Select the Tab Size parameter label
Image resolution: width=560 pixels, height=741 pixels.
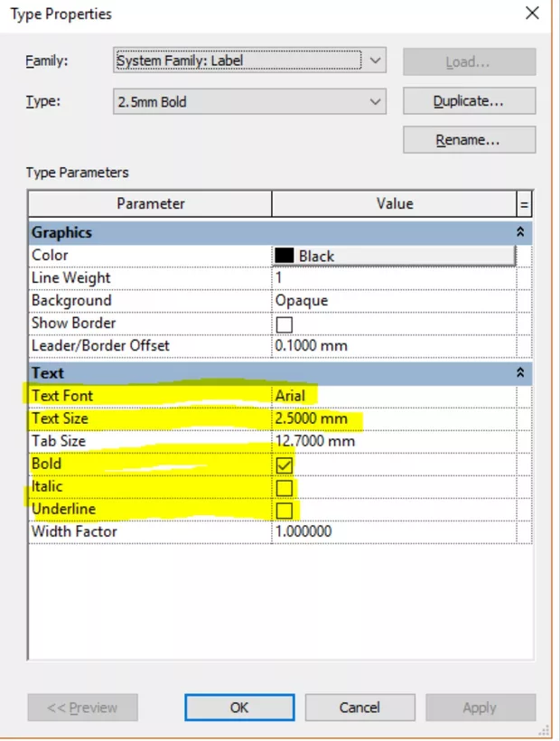coord(59,441)
